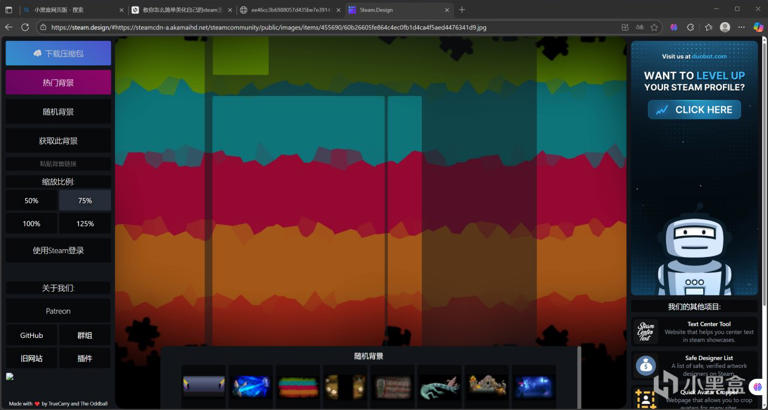Click the 下载压缩包 download button
The image size is (768, 410).
pyautogui.click(x=58, y=53)
